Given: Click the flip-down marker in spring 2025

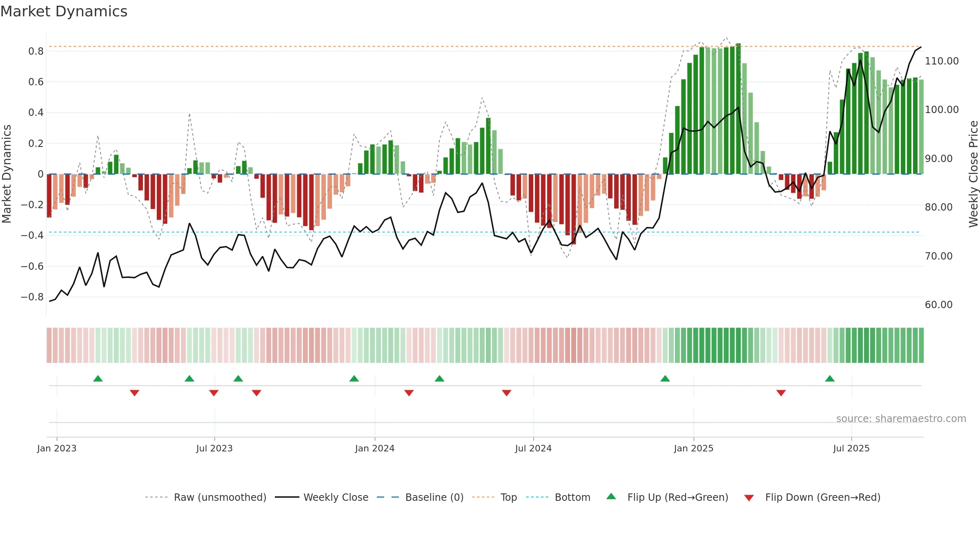Looking at the screenshot, I should tap(781, 393).
